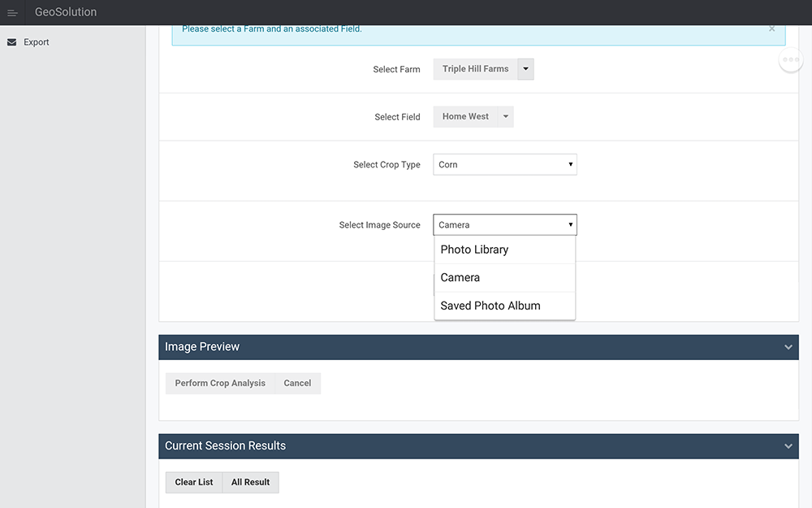Open the Select Image Source combo box
Screen dimensions: 812x508
point(504,225)
